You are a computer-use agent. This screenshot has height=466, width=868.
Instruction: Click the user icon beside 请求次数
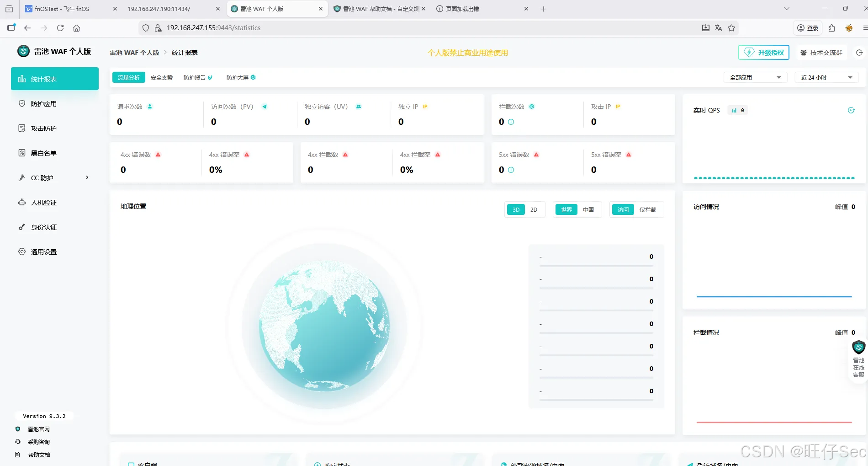(150, 107)
